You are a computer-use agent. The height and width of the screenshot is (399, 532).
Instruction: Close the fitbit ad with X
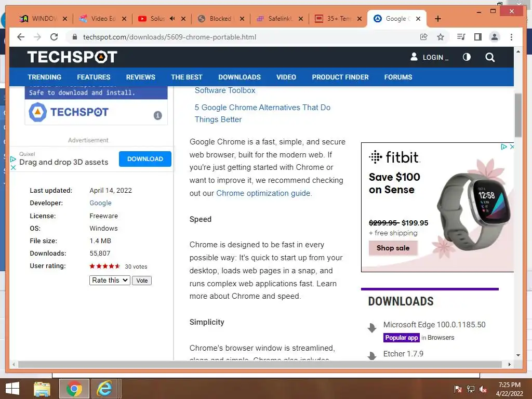[x=512, y=147]
